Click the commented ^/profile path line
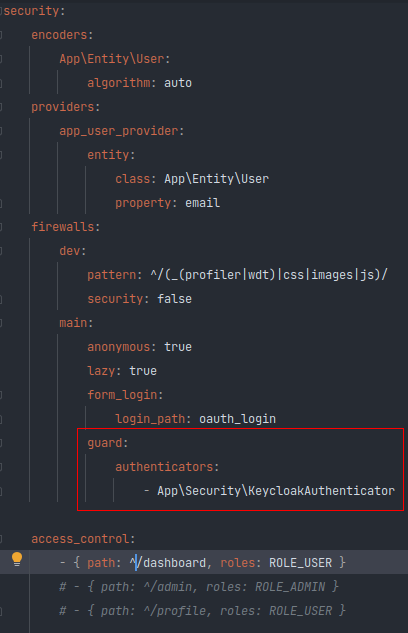Screen dimensions: 408x633 tap(203, 611)
